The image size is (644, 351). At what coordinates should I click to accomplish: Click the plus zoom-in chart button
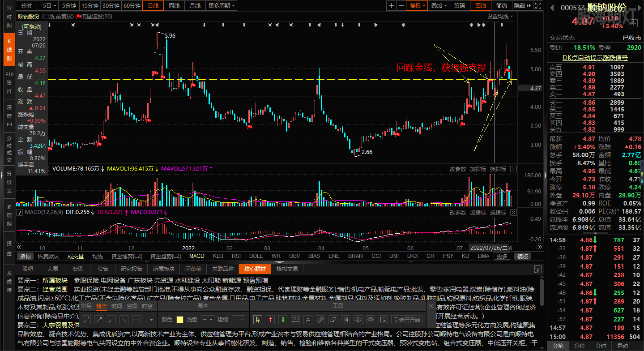pyautogui.click(x=392, y=5)
